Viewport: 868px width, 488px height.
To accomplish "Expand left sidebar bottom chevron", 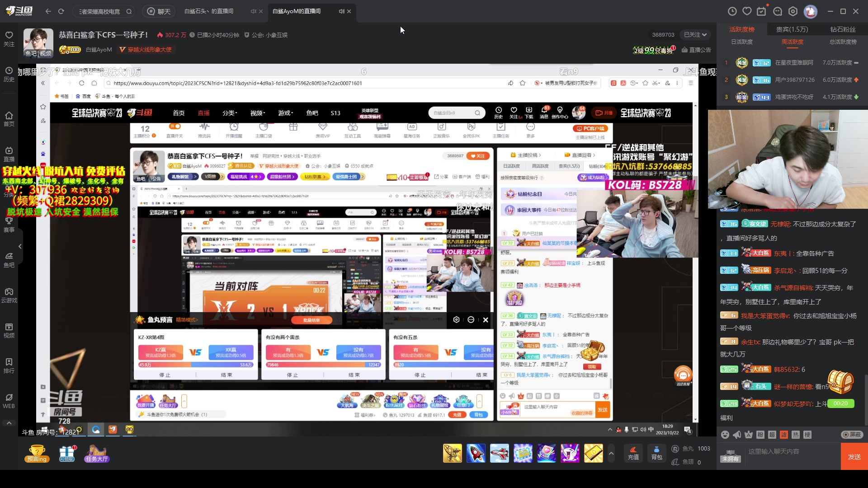I will pyautogui.click(x=9, y=423).
